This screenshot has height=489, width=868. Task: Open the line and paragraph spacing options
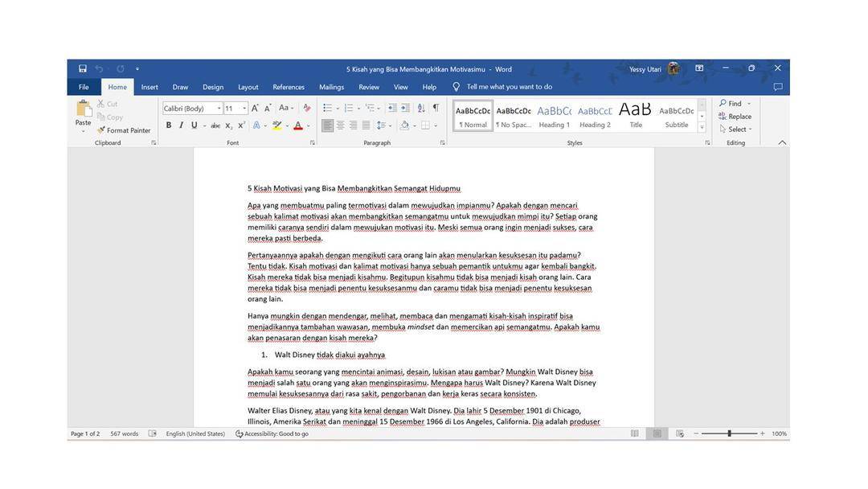tap(381, 125)
